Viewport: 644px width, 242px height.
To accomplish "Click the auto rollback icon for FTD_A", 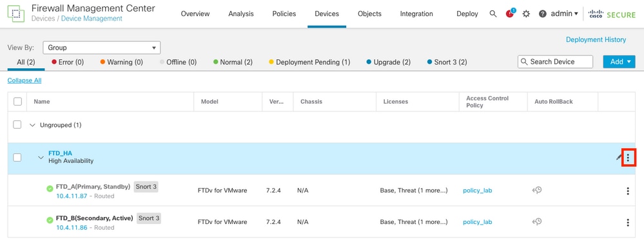I will tap(537, 191).
